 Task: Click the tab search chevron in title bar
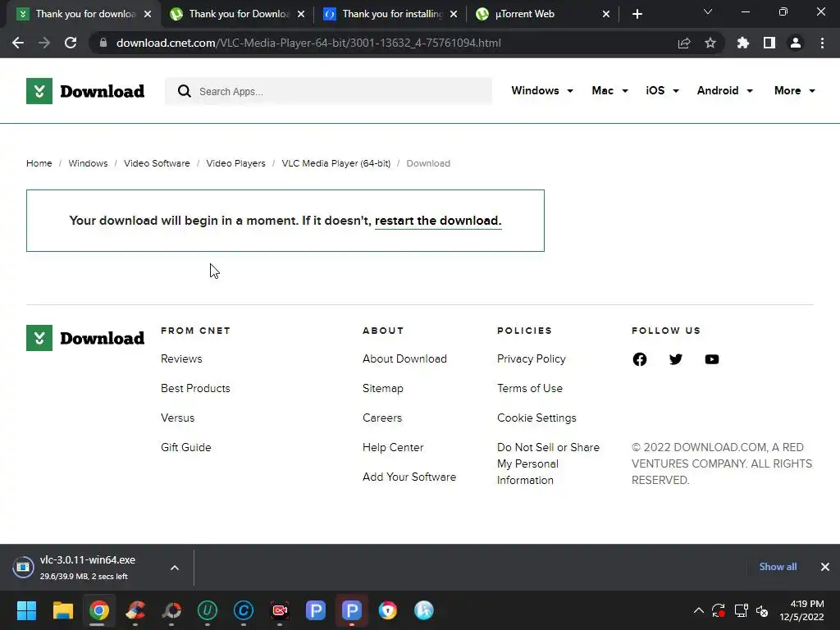708,11
